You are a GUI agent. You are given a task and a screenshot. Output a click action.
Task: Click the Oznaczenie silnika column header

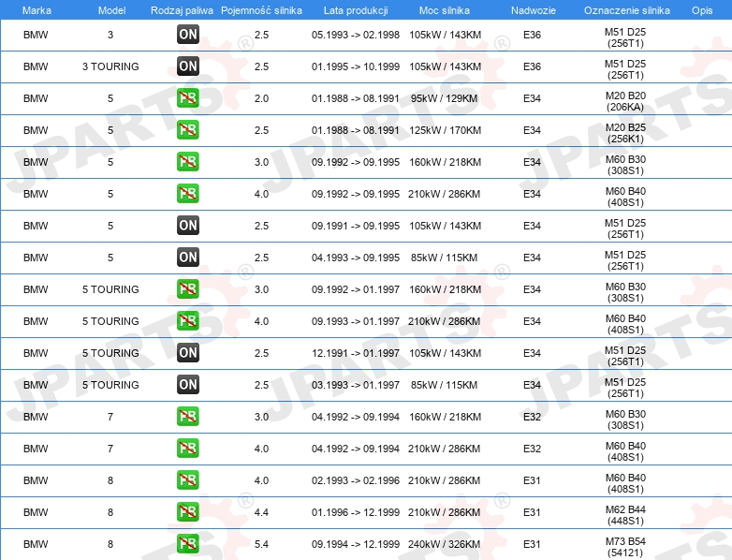627,10
